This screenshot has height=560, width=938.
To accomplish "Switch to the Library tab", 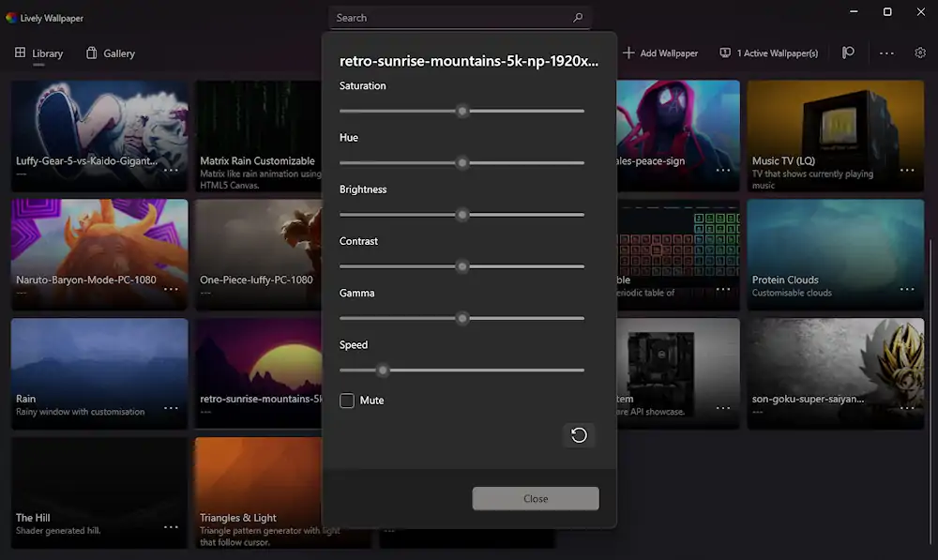I will [x=38, y=53].
